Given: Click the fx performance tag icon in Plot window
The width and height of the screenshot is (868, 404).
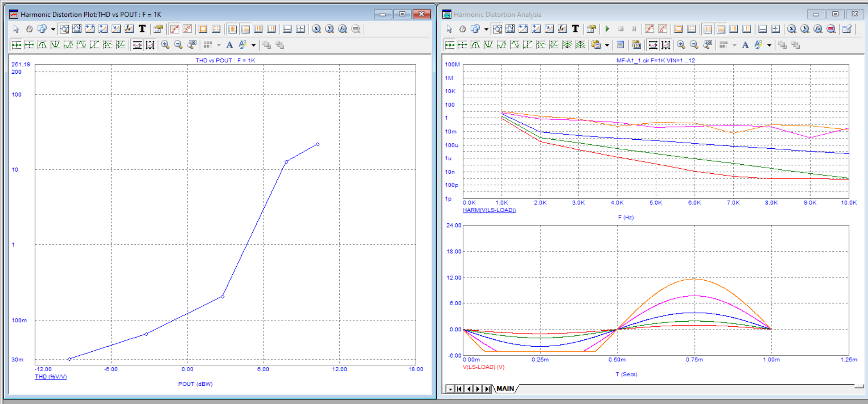Looking at the screenshot, I should point(129,29).
